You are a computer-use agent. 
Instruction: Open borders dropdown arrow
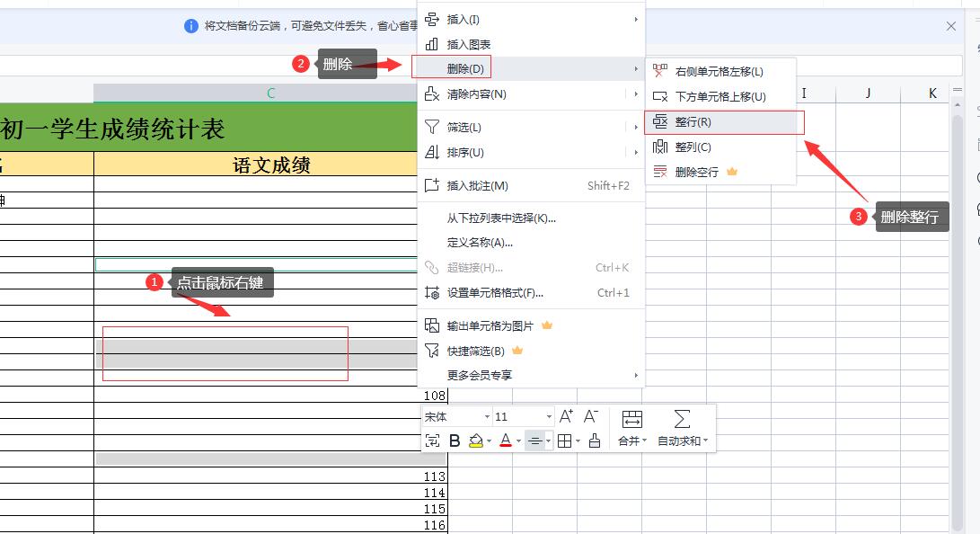point(578,441)
